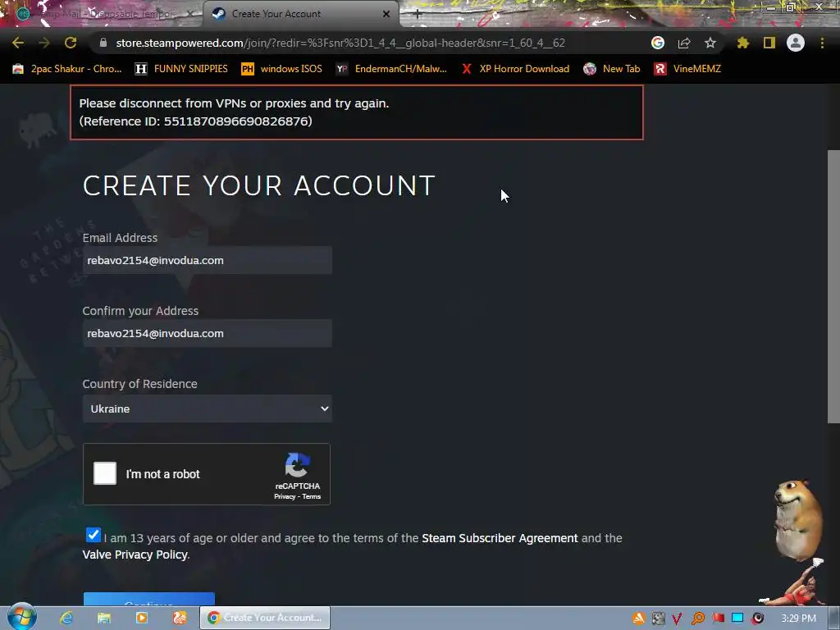This screenshot has height=630, width=840.
Task: Open Windows Media Player taskbar icon
Action: [x=141, y=618]
